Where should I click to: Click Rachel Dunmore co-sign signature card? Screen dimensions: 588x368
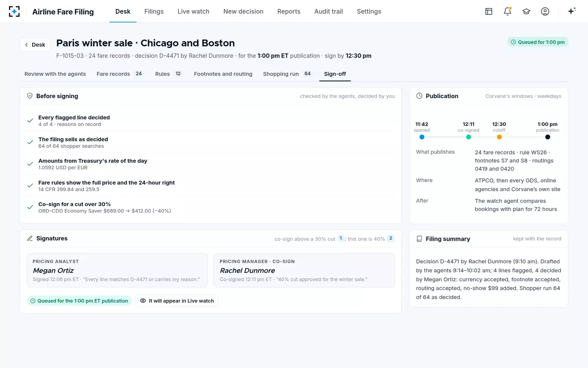304,270
